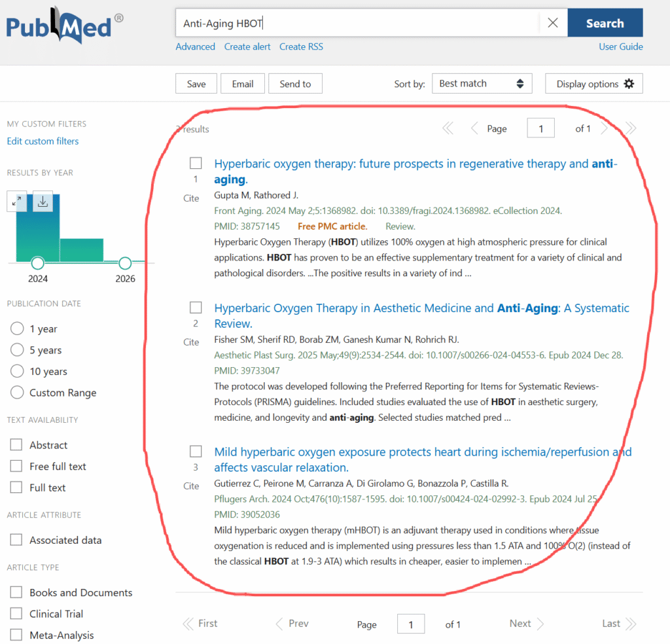Click Last at bottom pagination

(619, 624)
